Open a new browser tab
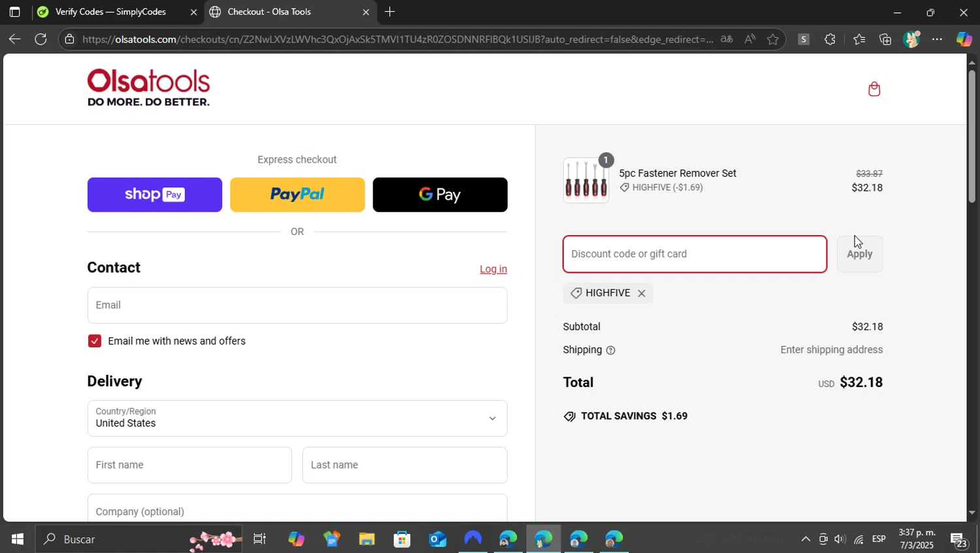The image size is (980, 553). pos(389,12)
